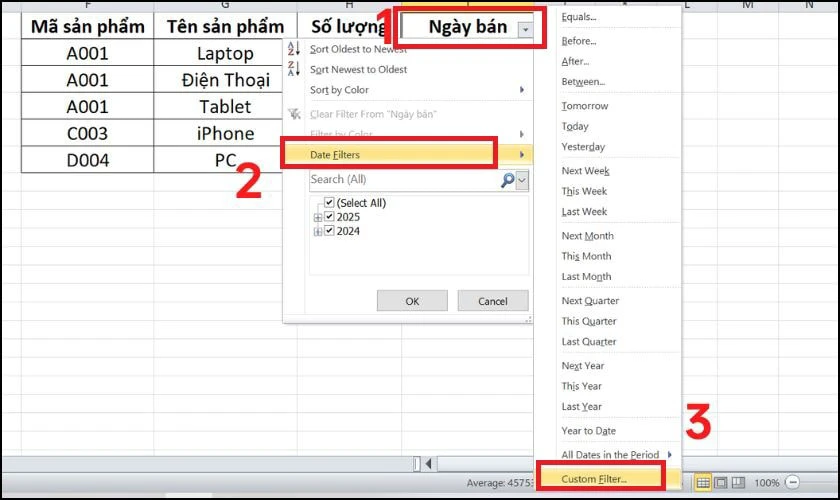Image resolution: width=840 pixels, height=500 pixels.
Task: Open the Ngày bán filter dropdown arrow
Action: (526, 29)
